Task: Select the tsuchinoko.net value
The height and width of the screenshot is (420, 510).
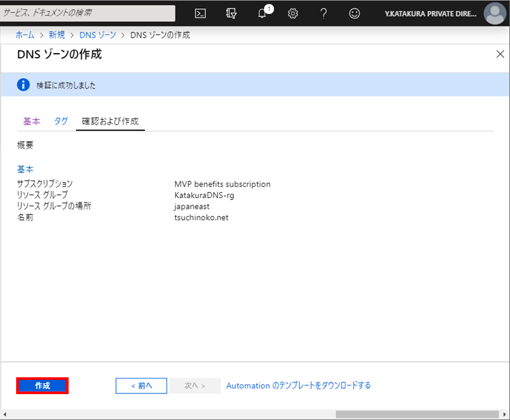Action: coord(201,217)
